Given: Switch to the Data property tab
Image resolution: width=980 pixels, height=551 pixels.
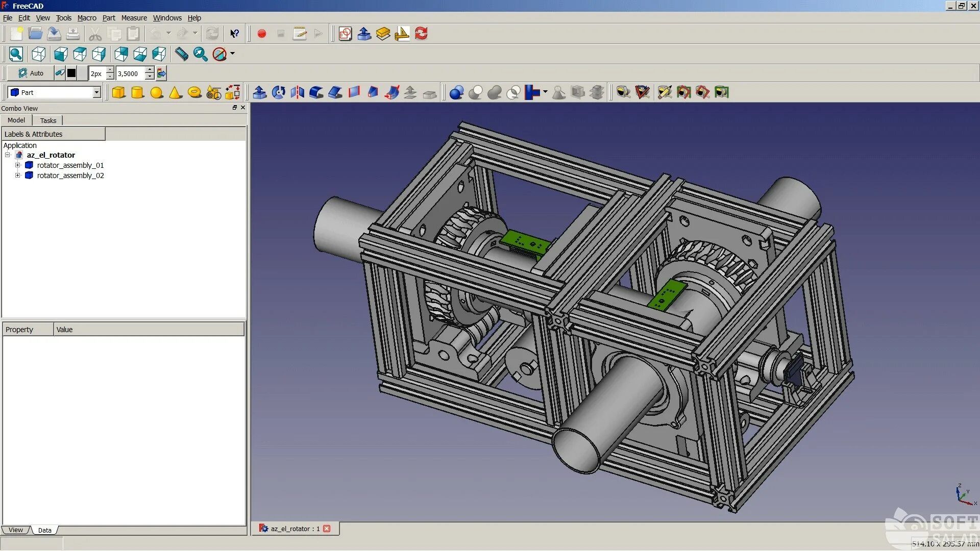Looking at the screenshot, I should (45, 530).
